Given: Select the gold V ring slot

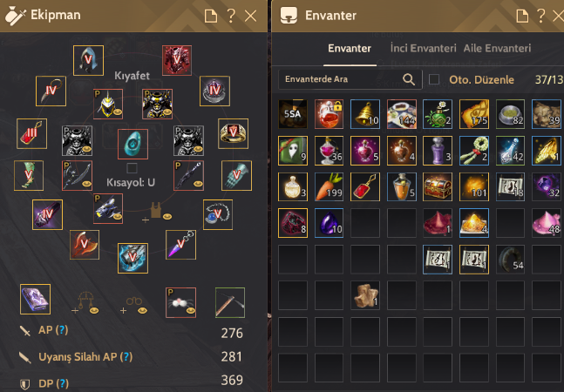Looking at the screenshot, I should 233,133.
